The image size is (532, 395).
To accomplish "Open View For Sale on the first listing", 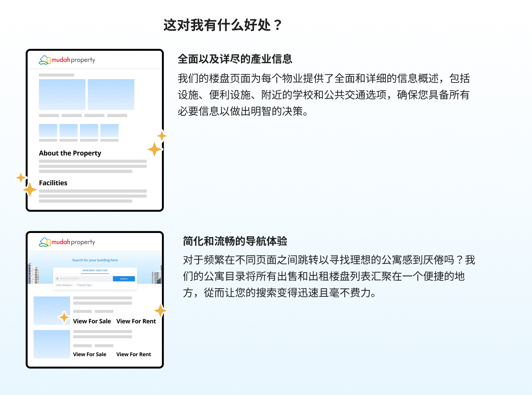I will click(92, 321).
